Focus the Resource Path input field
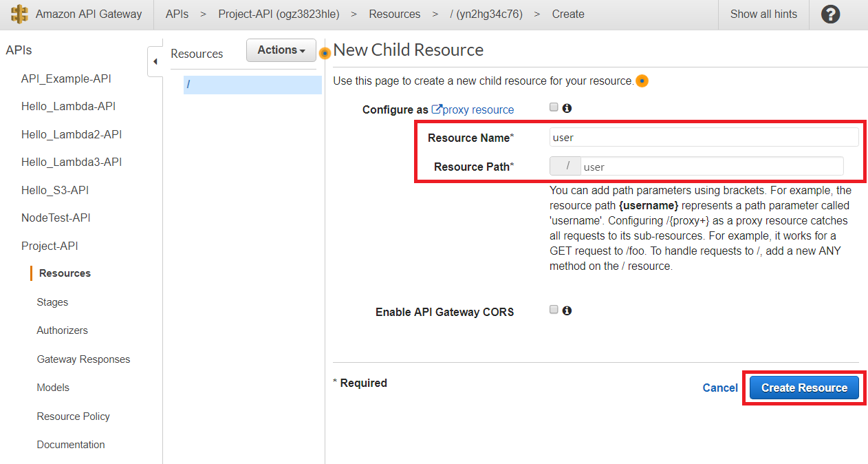Viewport: 868px width, 464px height. click(x=712, y=166)
